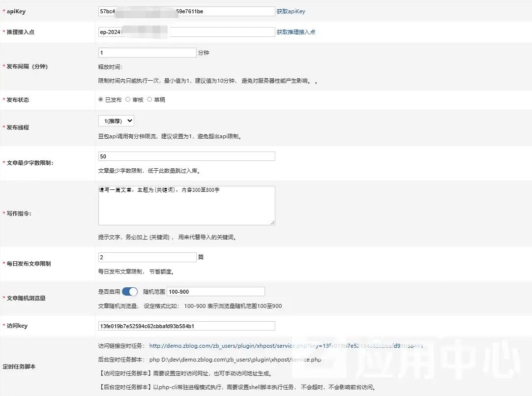Click the daily article limit field showing 2
The height and width of the screenshot is (396, 532).
click(x=147, y=256)
